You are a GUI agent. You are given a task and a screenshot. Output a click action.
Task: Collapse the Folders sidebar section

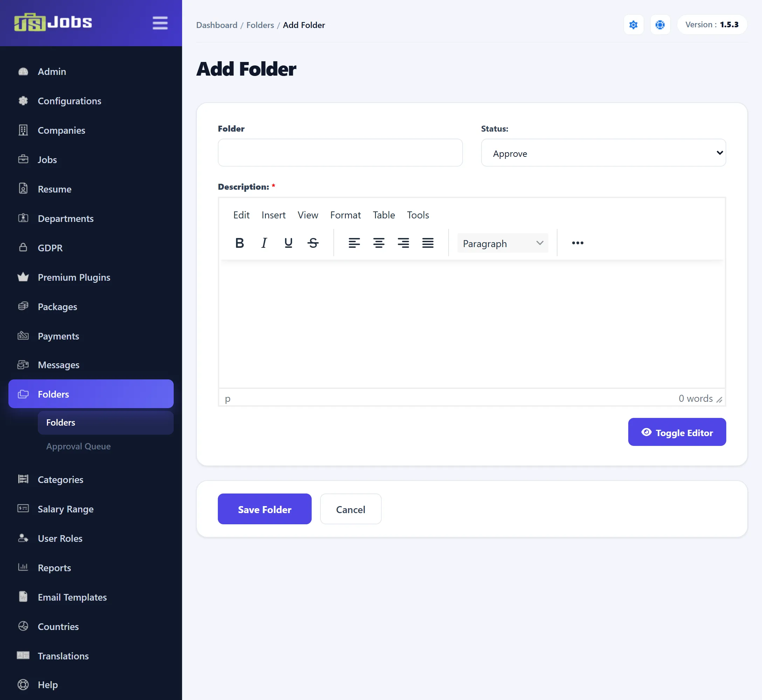tap(91, 394)
